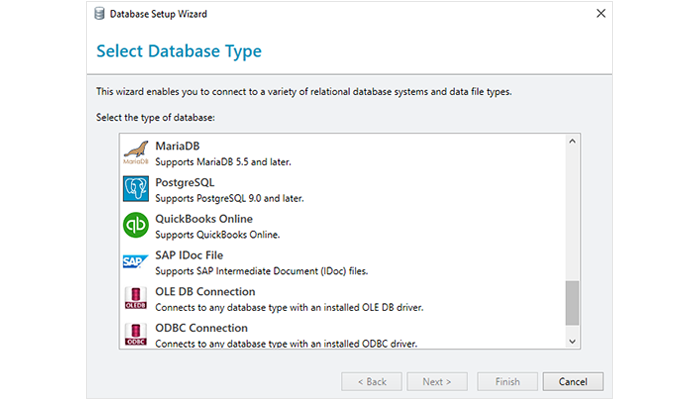Click the scrollbar down arrow
700x400 pixels.
point(572,341)
